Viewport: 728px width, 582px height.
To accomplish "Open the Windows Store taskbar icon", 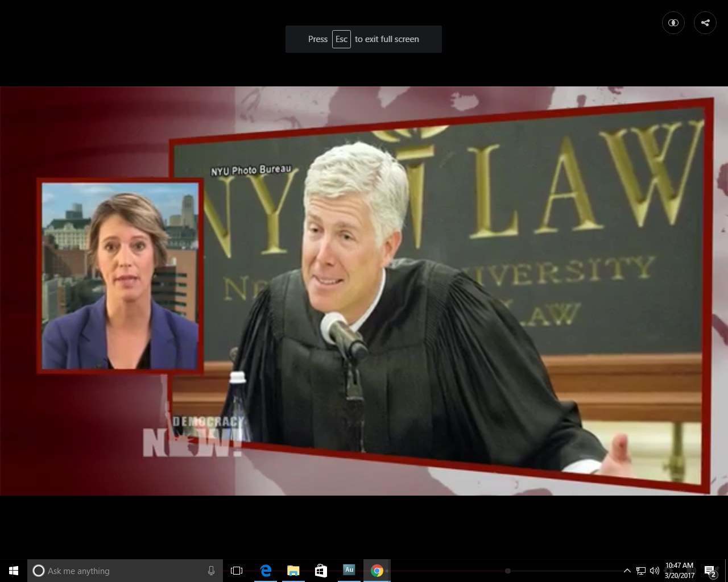I will 321,571.
